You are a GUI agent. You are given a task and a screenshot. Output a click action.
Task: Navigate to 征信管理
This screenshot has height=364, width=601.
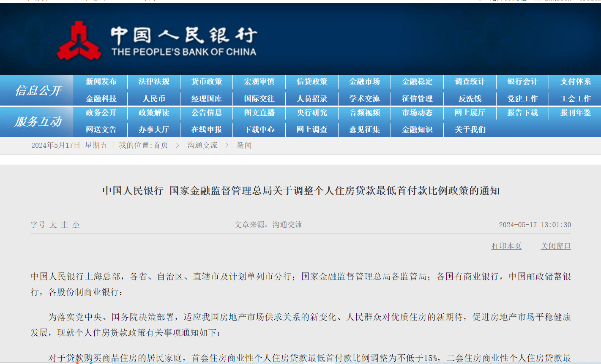(x=417, y=99)
